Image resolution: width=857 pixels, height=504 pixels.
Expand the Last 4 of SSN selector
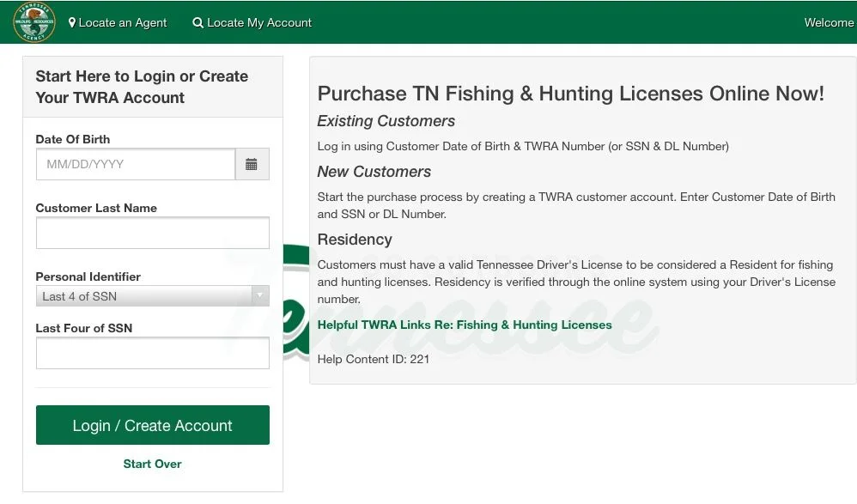(153, 295)
